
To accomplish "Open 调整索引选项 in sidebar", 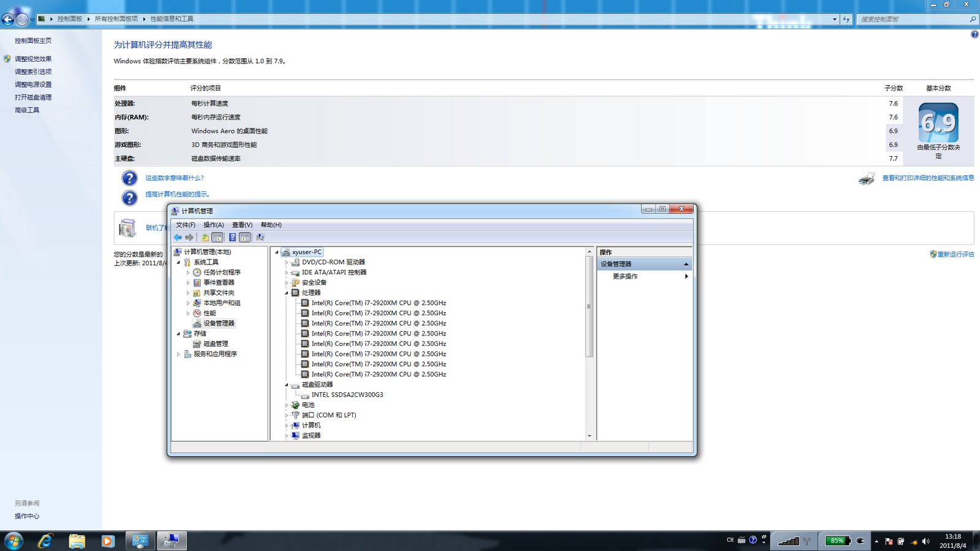I will [33, 72].
